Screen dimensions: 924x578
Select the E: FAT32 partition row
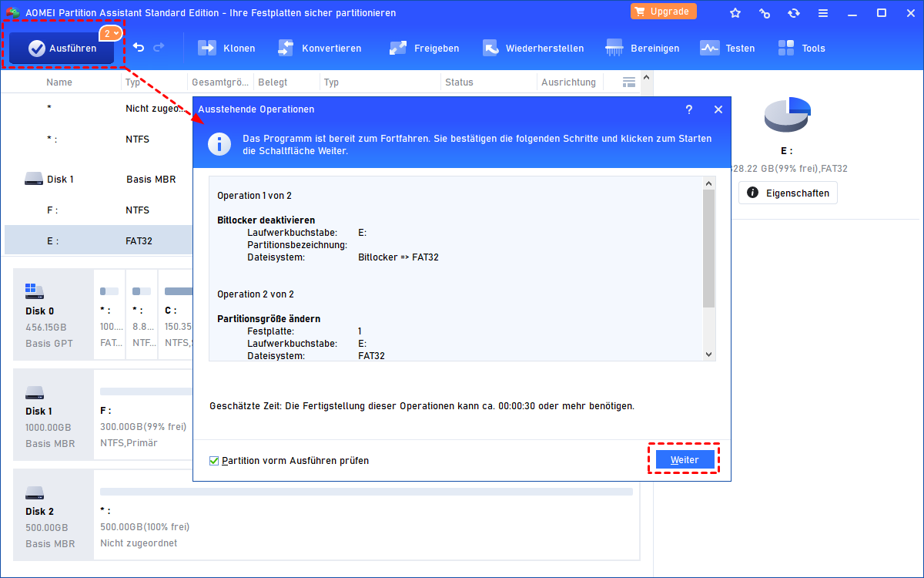[99, 240]
